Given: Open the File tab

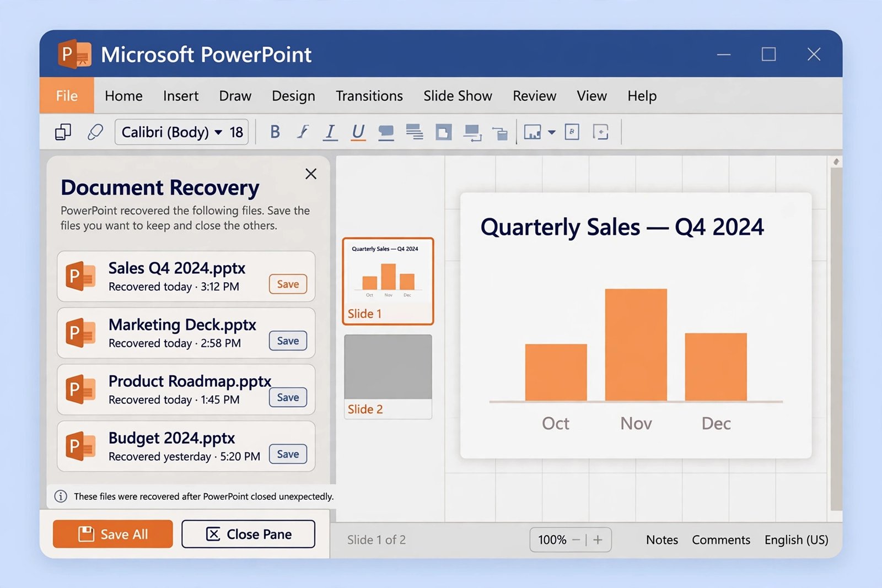Looking at the screenshot, I should 67,95.
